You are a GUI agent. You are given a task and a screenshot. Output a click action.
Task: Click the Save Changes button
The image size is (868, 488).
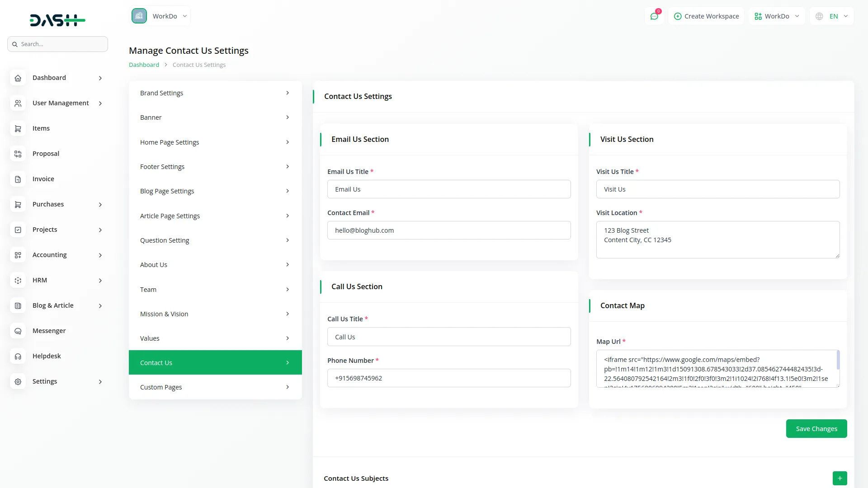[x=816, y=429]
